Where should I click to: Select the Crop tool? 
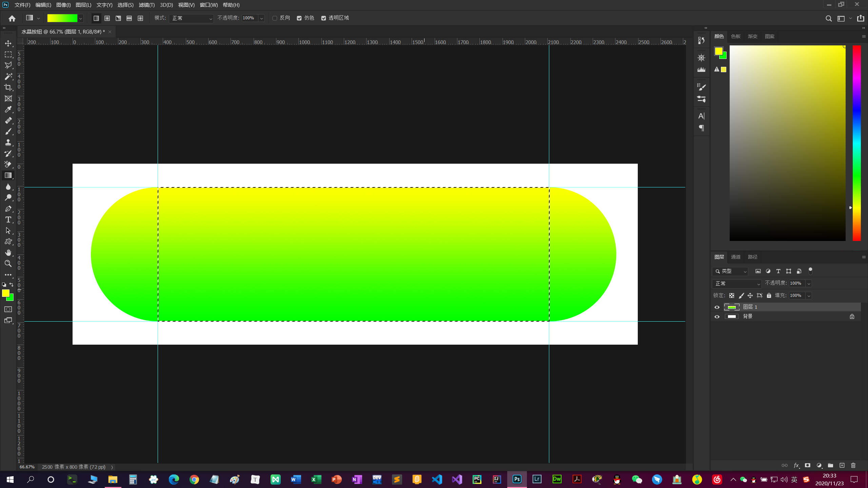(x=8, y=87)
